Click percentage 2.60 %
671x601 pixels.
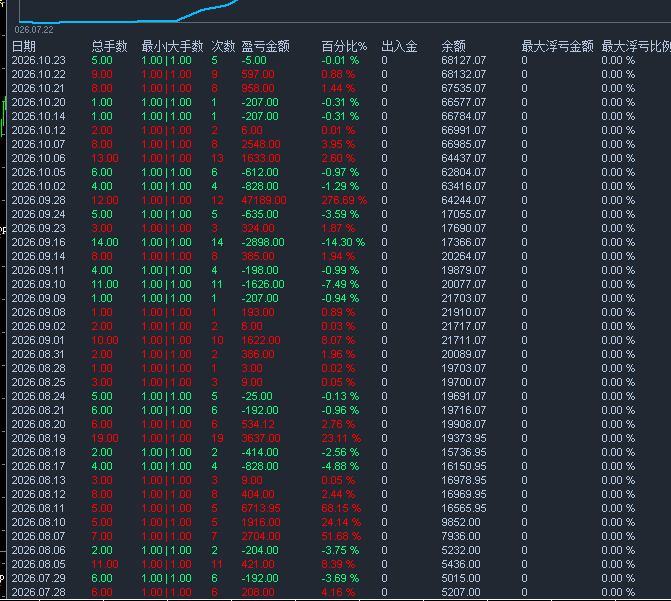[x=338, y=158]
